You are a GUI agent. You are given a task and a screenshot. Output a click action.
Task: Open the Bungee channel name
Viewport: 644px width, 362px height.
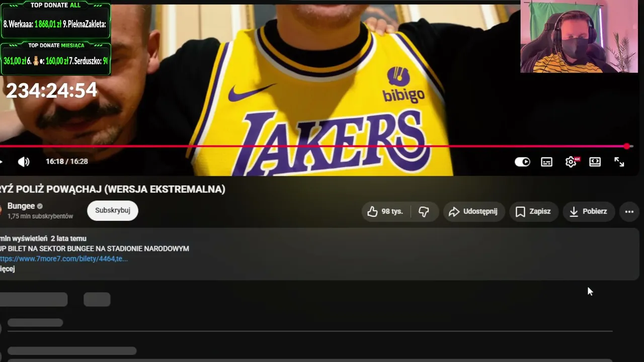(x=21, y=206)
